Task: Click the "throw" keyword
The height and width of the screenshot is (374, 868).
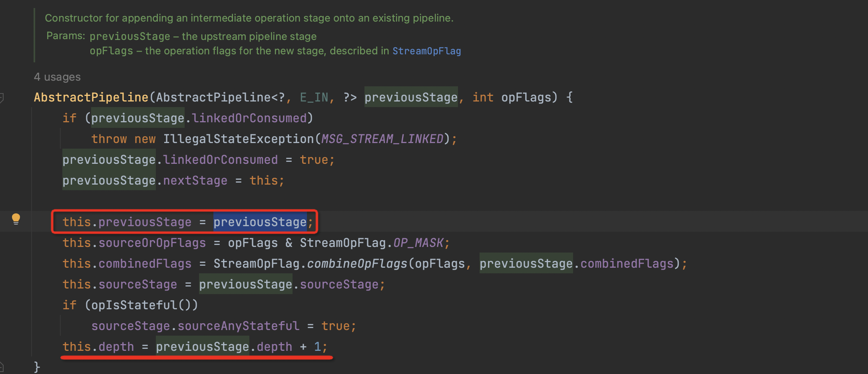Action: coord(109,139)
